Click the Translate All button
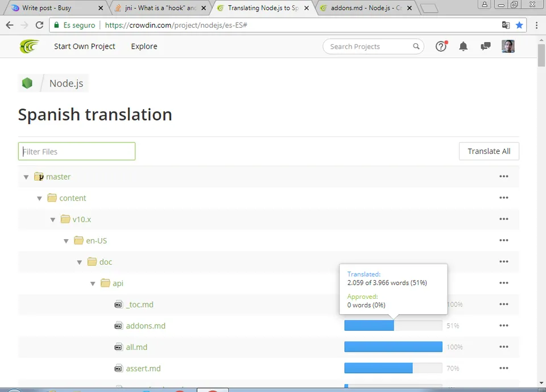The height and width of the screenshot is (392, 546). tap(489, 151)
